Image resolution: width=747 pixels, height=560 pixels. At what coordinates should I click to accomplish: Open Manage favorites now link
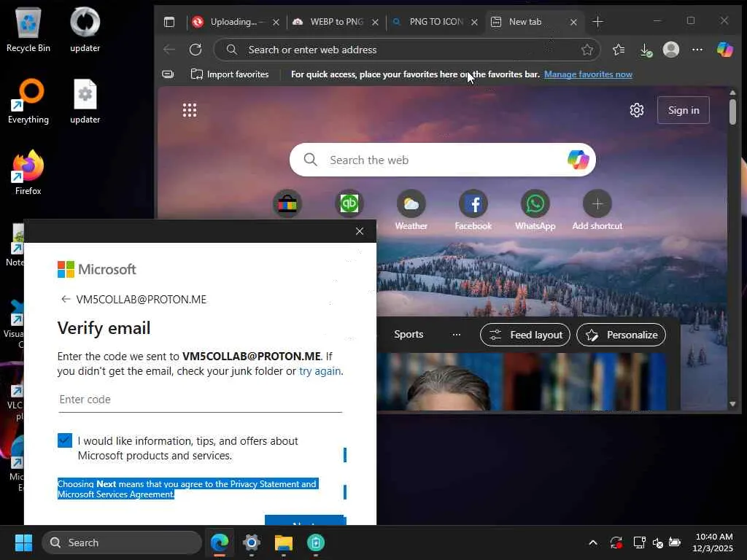(588, 74)
